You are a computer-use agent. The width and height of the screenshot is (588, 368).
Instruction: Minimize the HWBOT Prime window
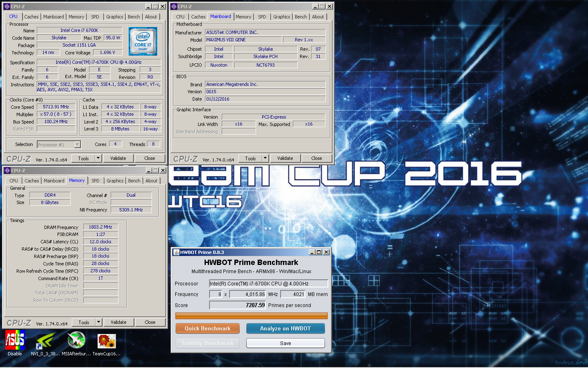click(312, 252)
